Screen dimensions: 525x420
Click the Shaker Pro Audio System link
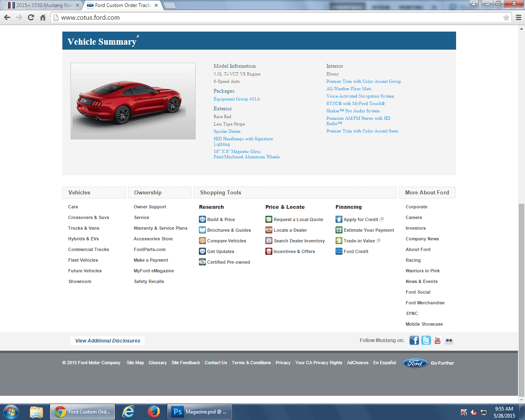[x=353, y=111]
